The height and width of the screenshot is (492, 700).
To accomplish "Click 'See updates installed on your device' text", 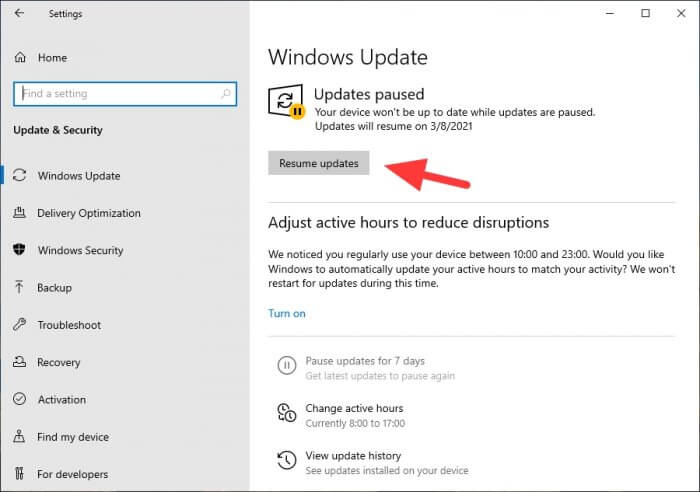I will tap(387, 471).
